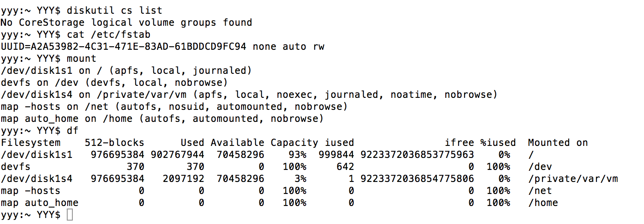Viewport: 644px width, 224px height.
Task: Click the UUID string in fstab output
Action: [123, 46]
